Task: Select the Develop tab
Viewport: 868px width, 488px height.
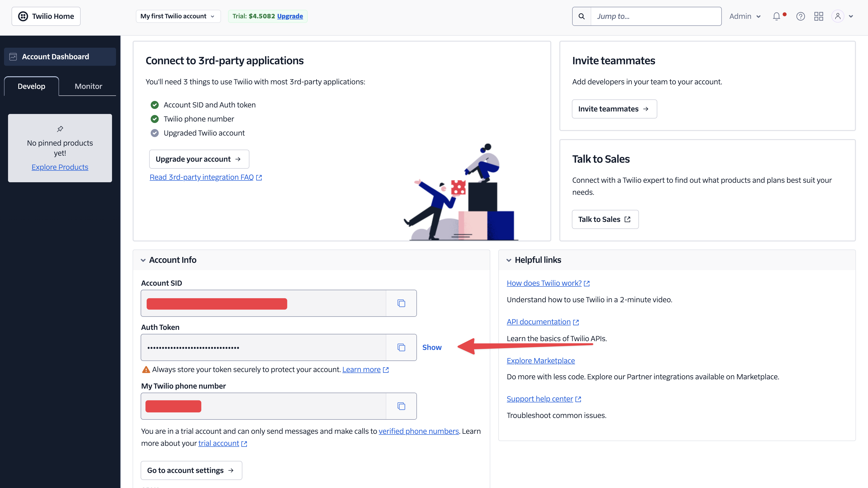Action: point(31,86)
